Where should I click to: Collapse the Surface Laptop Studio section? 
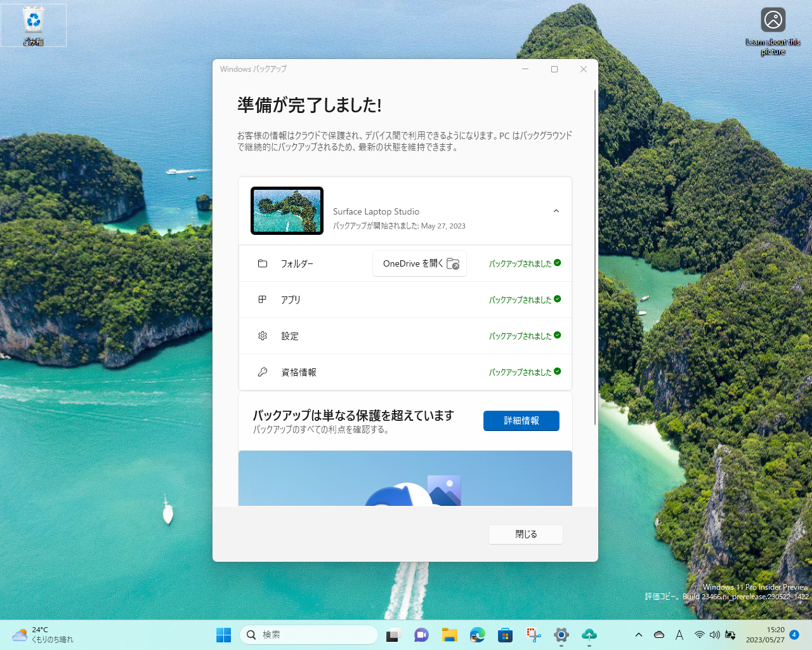[556, 211]
